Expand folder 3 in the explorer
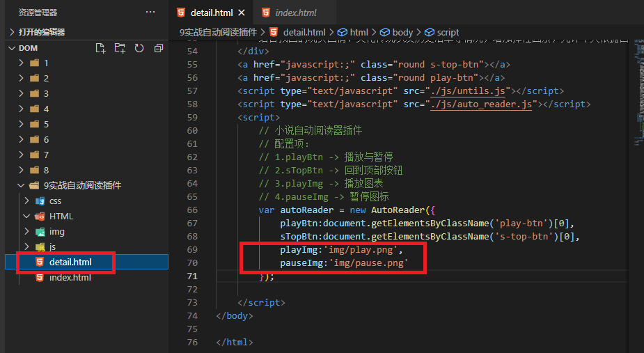644x353 pixels. click(x=22, y=94)
